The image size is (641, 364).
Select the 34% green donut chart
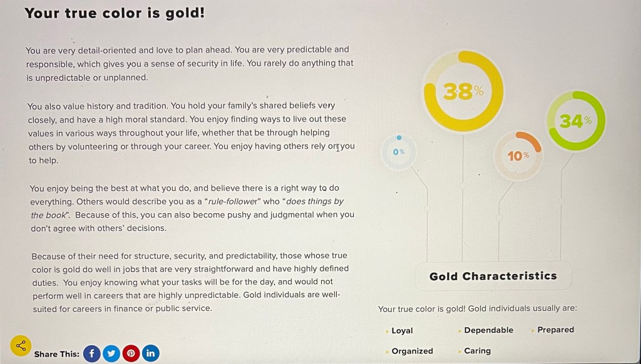pyautogui.click(x=576, y=121)
